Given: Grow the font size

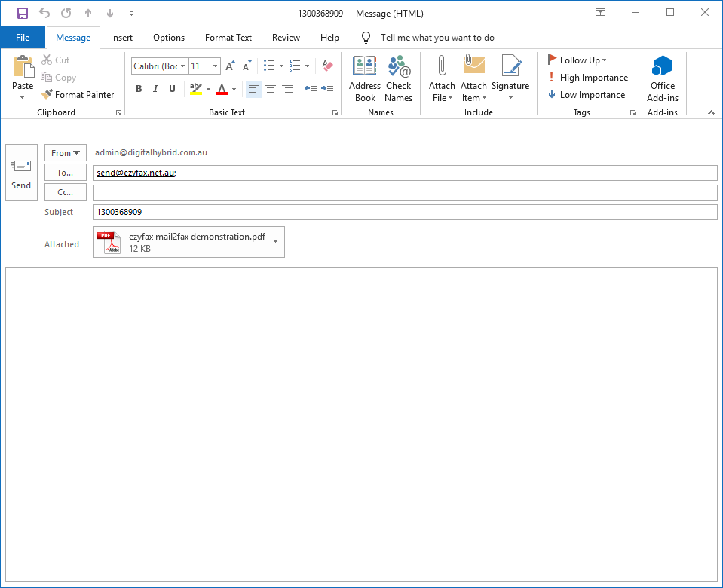Looking at the screenshot, I should tap(230, 66).
